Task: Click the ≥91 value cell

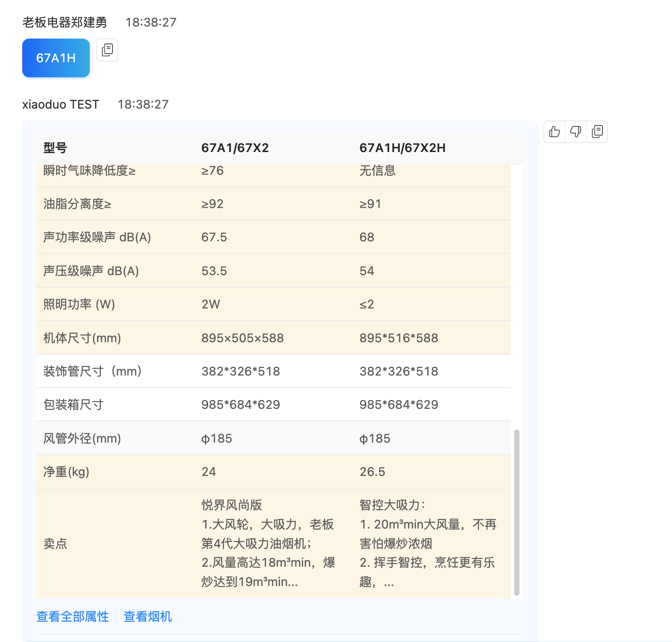Action: [370, 204]
